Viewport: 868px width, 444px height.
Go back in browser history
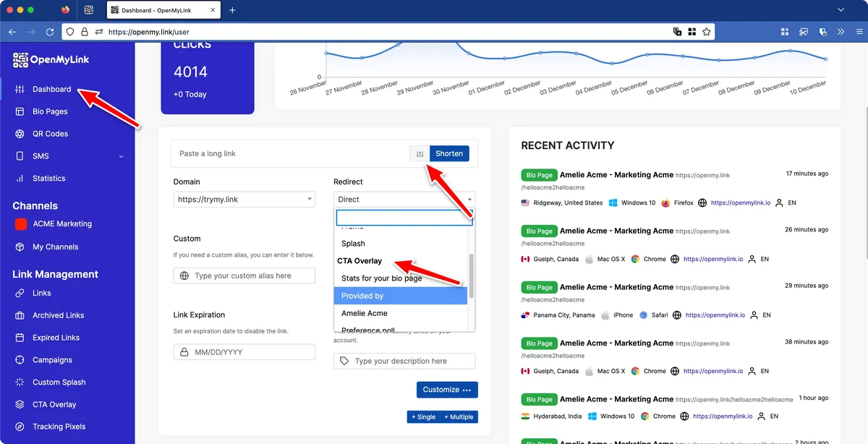(x=12, y=32)
